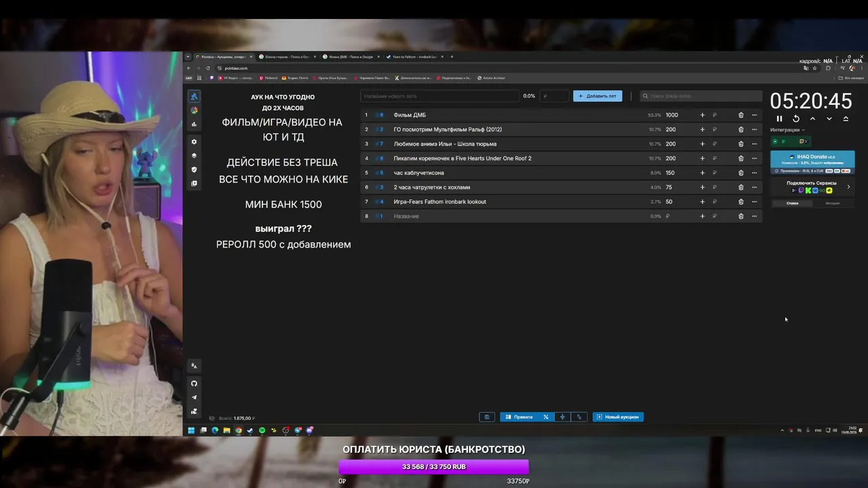Open settings gear in the Pointauc sidebar
Screen dimensions: 868x488
[194, 142]
